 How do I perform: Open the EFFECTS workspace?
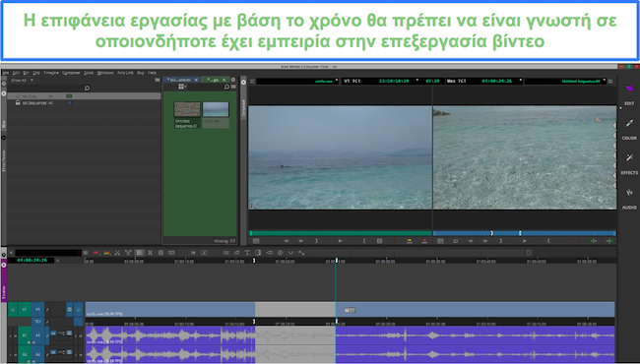coord(629,164)
